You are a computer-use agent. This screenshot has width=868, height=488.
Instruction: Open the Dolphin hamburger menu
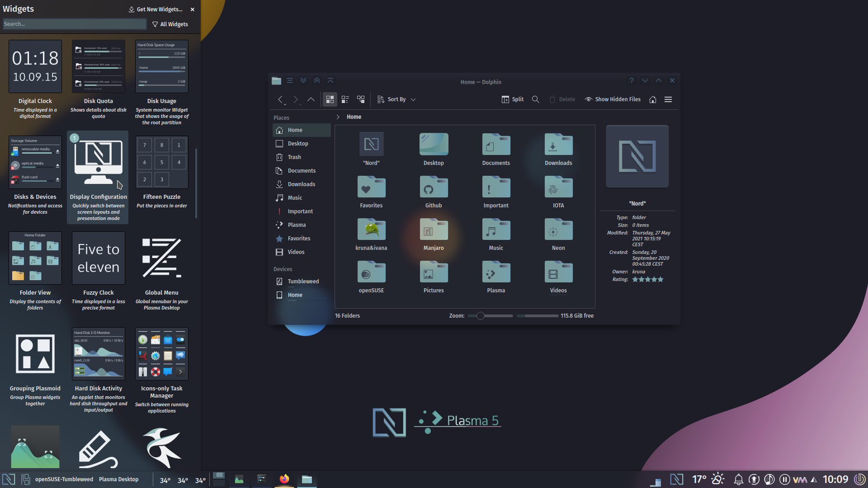(668, 99)
